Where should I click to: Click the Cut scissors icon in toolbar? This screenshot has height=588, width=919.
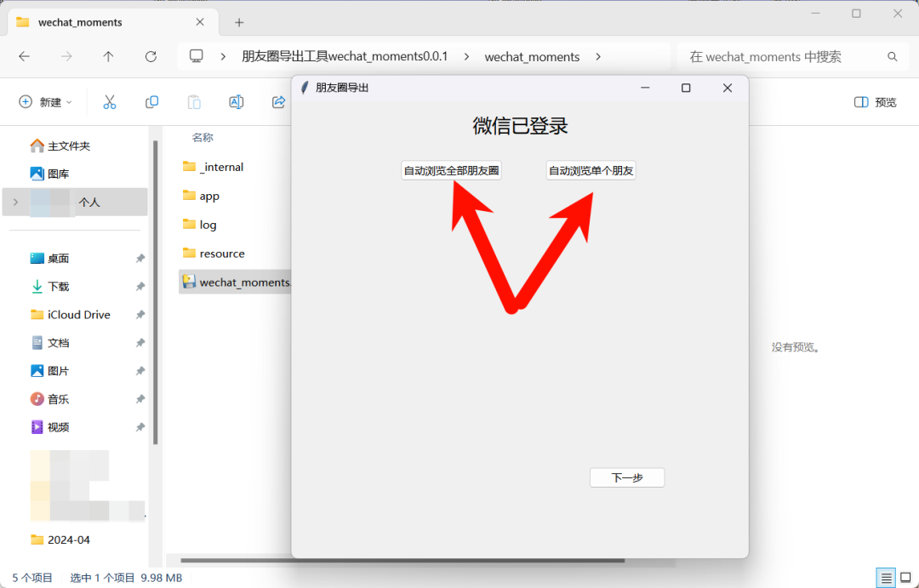[x=109, y=102]
